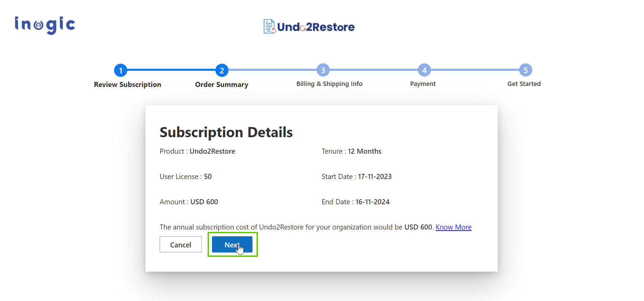Open the Payment step label
Screen dimensions: 644x301
coord(423,84)
